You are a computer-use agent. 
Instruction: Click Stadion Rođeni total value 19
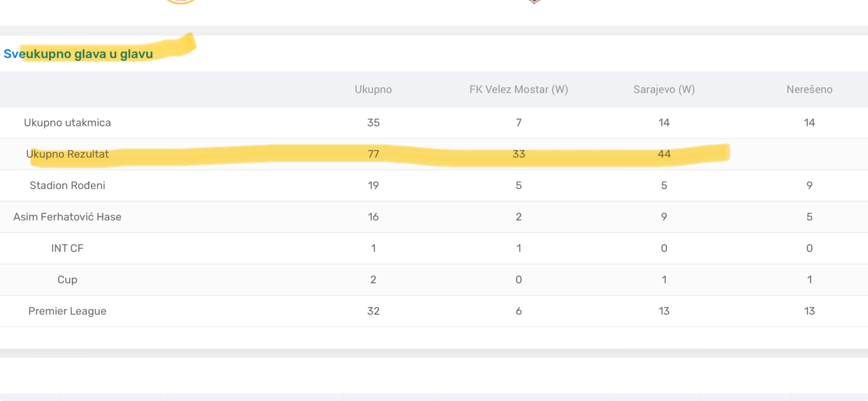pos(373,185)
